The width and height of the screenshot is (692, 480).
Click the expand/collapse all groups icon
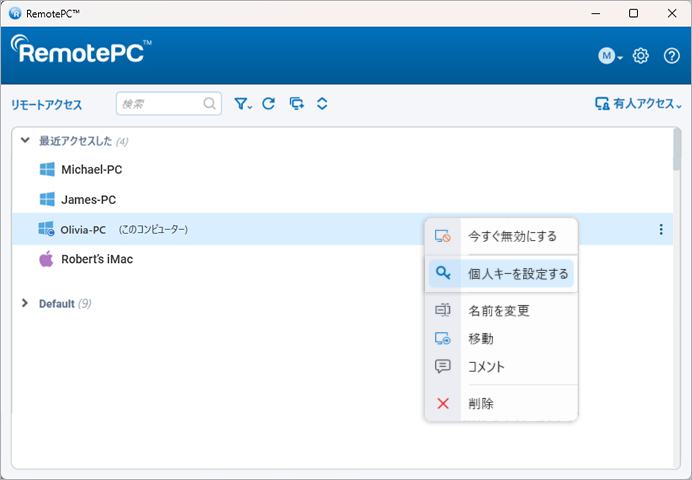(322, 104)
